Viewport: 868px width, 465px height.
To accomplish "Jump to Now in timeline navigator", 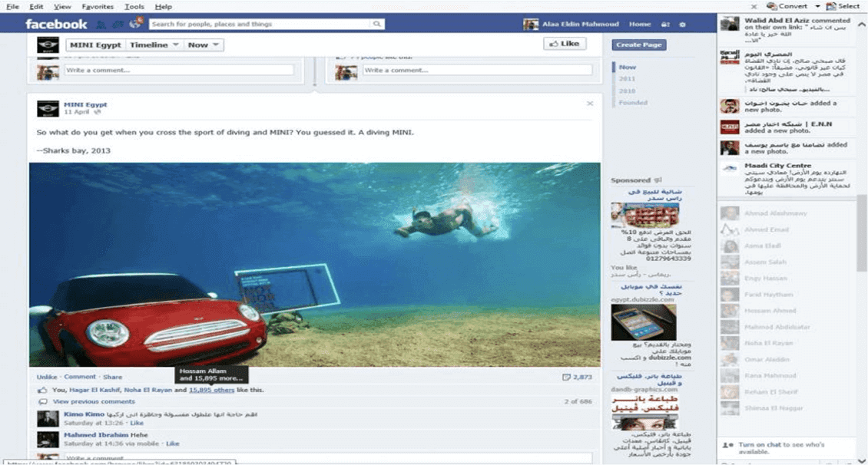I will [628, 67].
